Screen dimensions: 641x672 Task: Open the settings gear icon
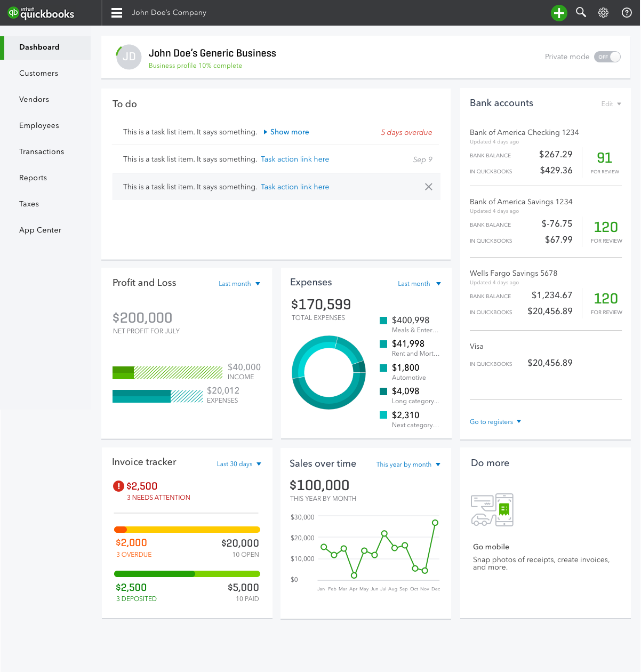tap(604, 13)
